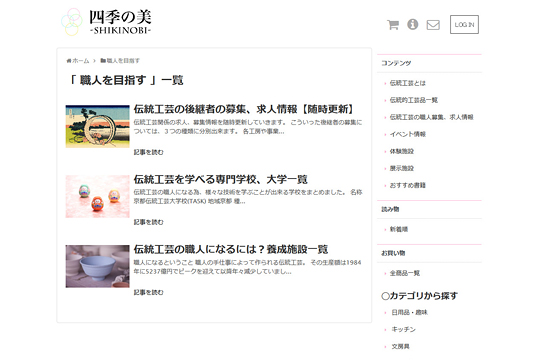Click the LOG IN button
This screenshot has height=360, width=540.
coord(464,24)
